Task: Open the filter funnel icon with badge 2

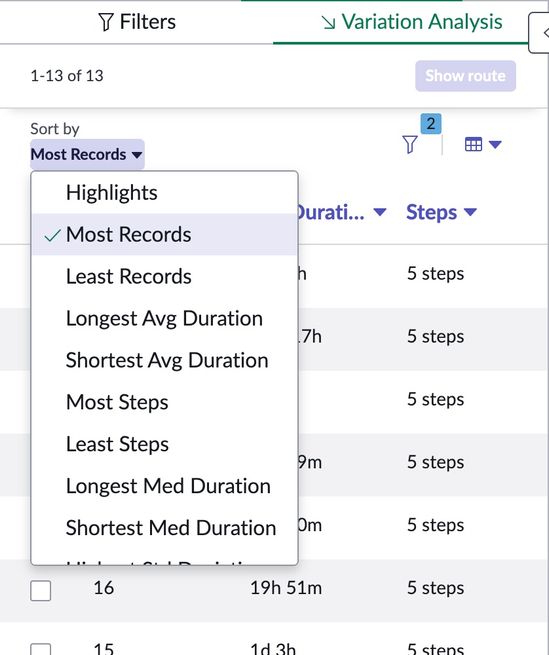Action: pos(410,145)
